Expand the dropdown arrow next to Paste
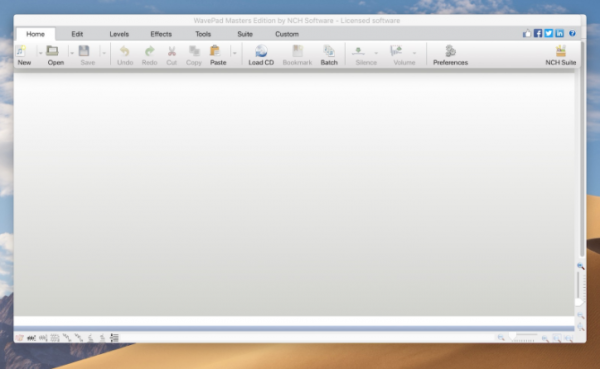This screenshot has width=600, height=369. click(x=235, y=53)
